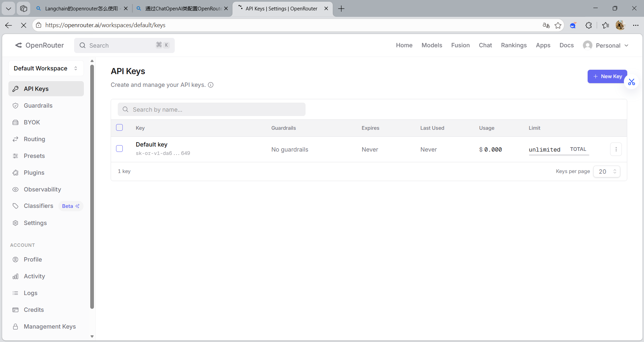Click the browser address bar URL

(105, 25)
